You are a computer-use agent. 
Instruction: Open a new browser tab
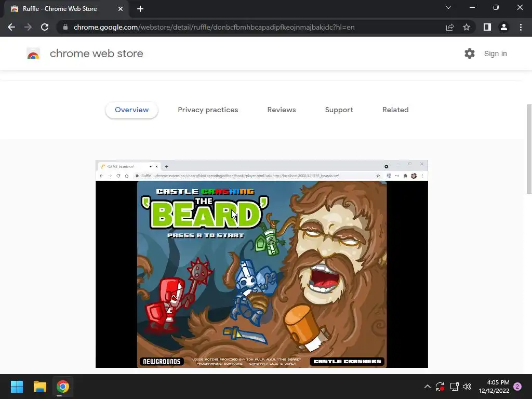[x=140, y=9]
